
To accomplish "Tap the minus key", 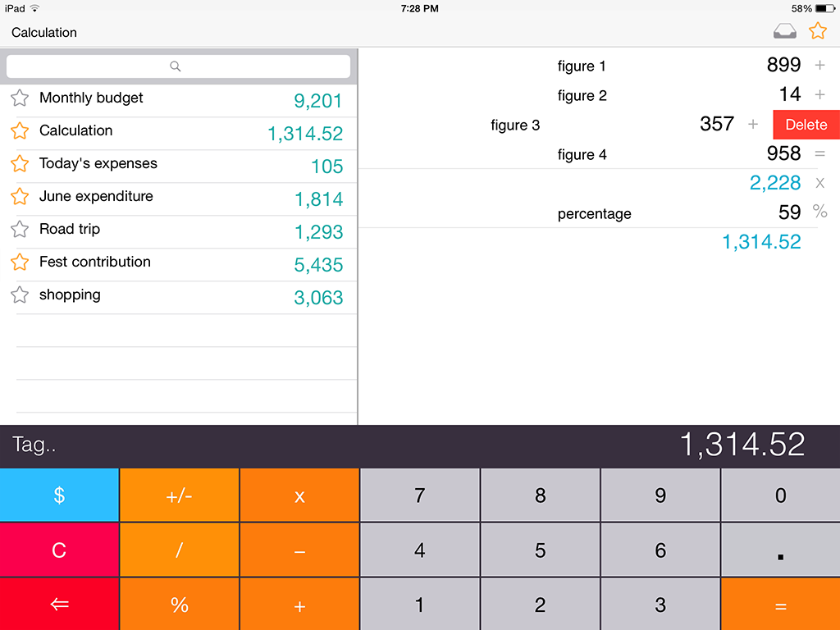I will (x=299, y=550).
